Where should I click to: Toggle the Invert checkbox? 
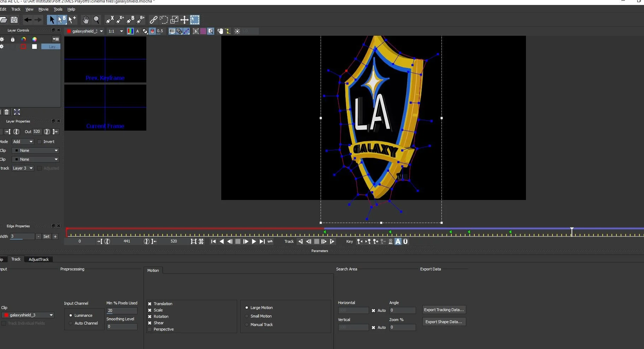point(40,142)
